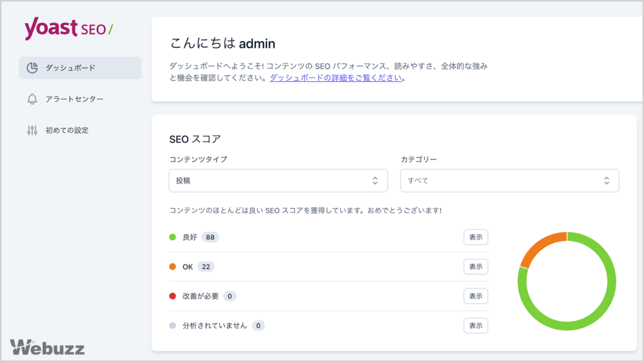
Task: Click the arrows on the 投稿 selector
Action: [375, 180]
